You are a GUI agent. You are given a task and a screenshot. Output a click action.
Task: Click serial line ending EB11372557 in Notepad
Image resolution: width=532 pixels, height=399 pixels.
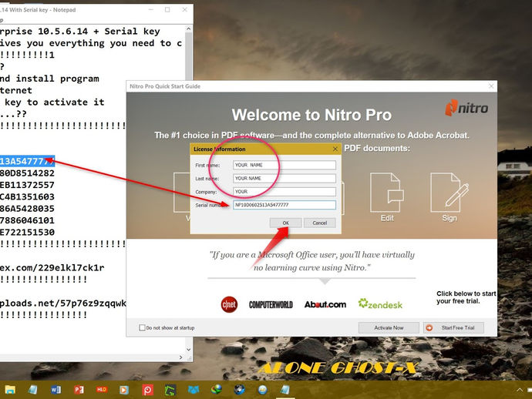tap(27, 185)
